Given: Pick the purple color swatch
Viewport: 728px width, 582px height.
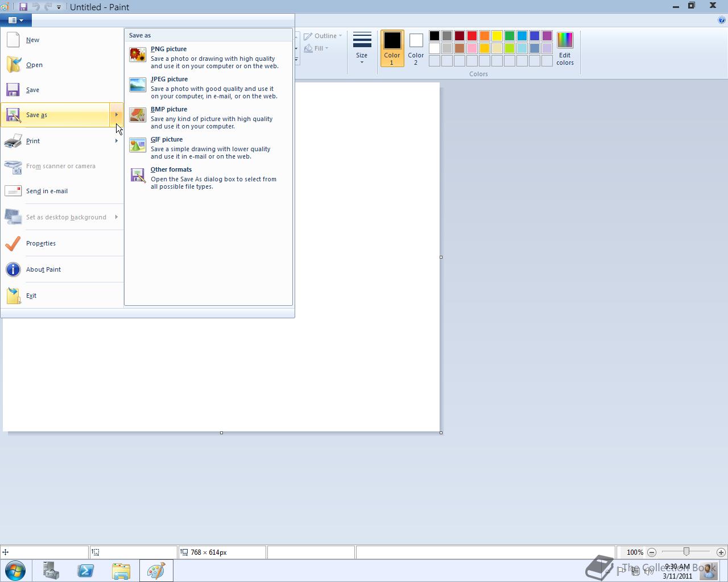Looking at the screenshot, I should (x=547, y=36).
